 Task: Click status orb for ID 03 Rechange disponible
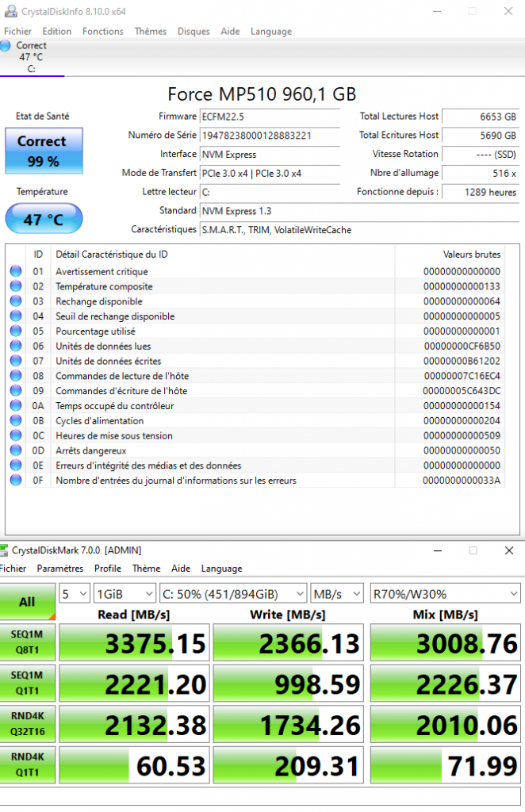coord(16,301)
